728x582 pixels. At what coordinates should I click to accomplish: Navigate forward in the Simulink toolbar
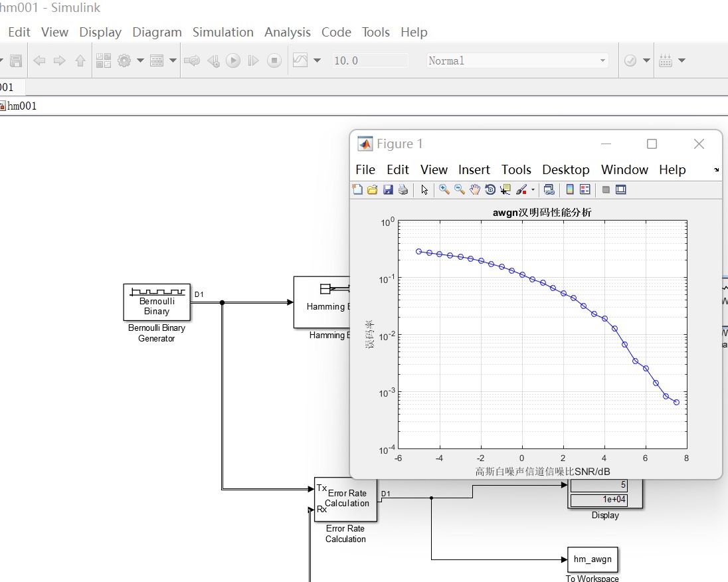[59, 60]
